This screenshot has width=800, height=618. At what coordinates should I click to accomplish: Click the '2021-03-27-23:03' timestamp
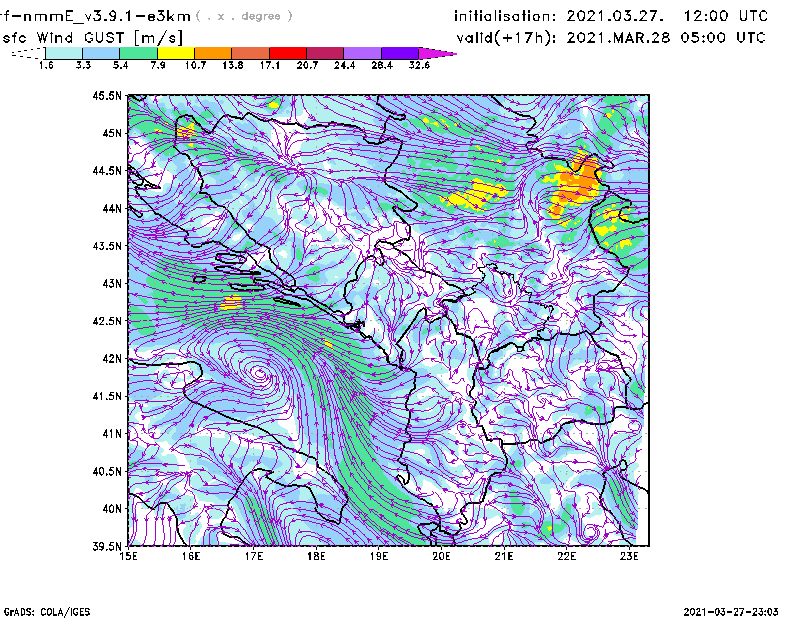tap(731, 612)
